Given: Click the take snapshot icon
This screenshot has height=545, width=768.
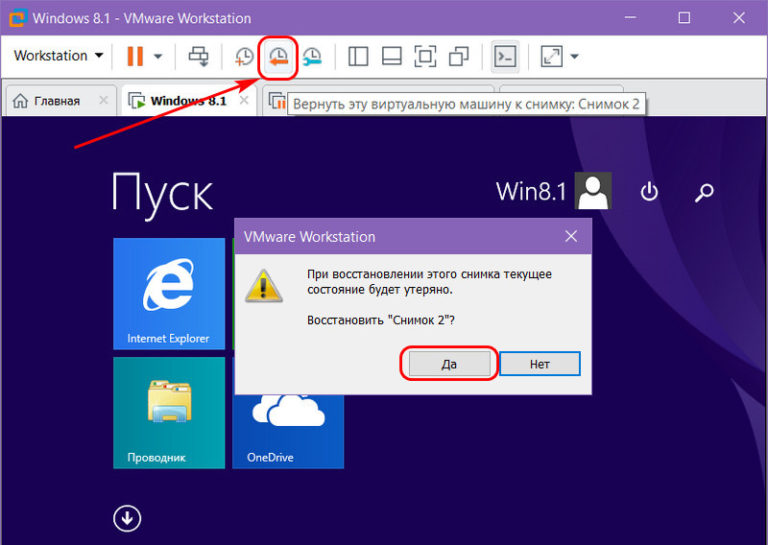Looking at the screenshot, I should pyautogui.click(x=245, y=56).
